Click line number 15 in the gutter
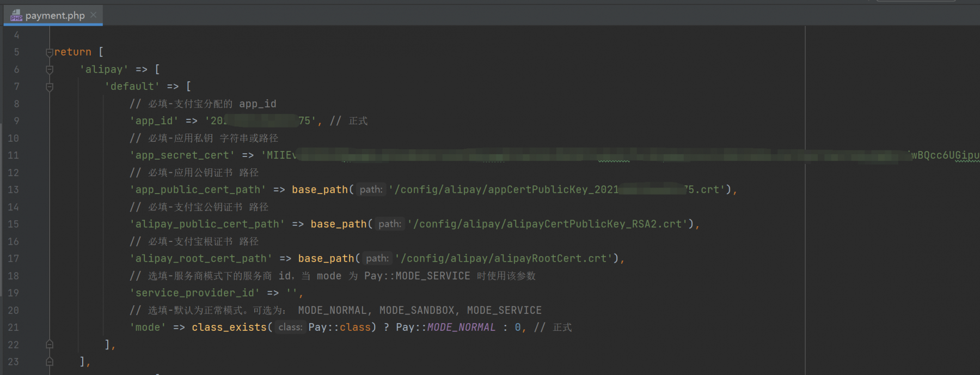 13,224
